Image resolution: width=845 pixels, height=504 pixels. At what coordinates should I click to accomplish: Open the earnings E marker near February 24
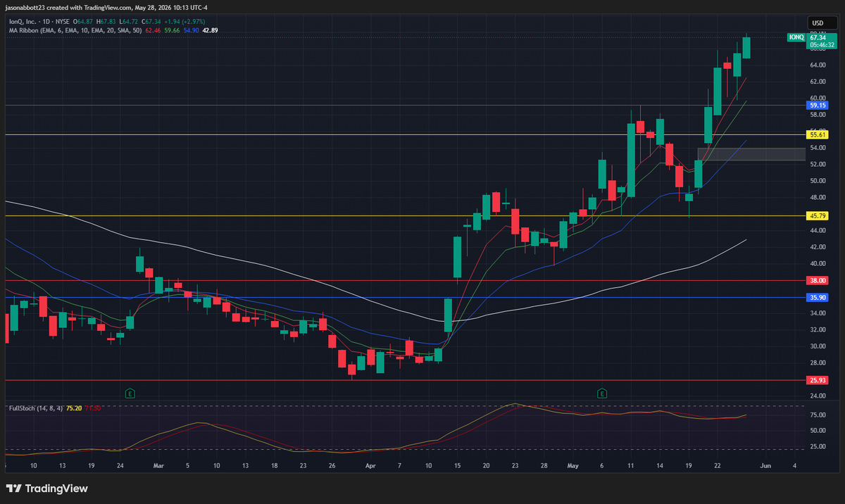click(130, 393)
